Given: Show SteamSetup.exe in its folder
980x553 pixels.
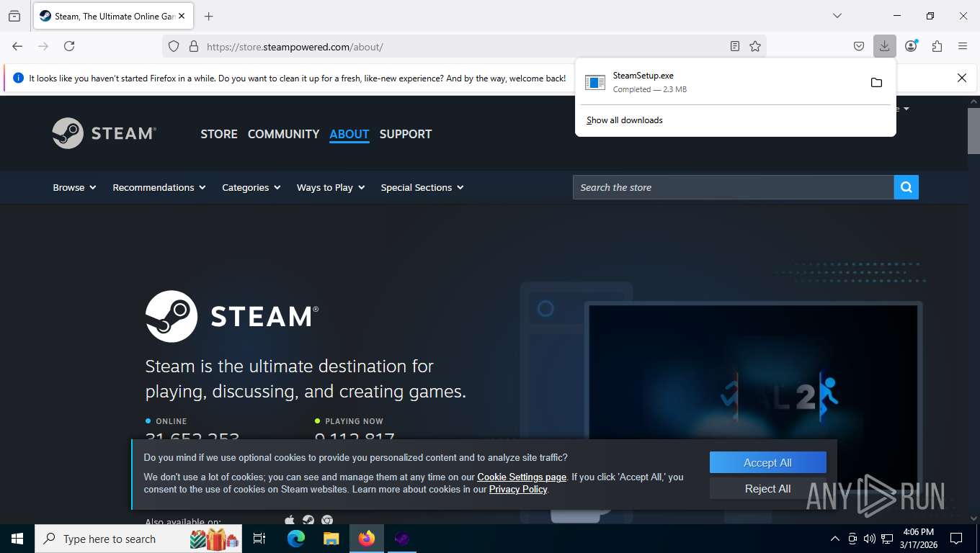Looking at the screenshot, I should click(x=876, y=83).
